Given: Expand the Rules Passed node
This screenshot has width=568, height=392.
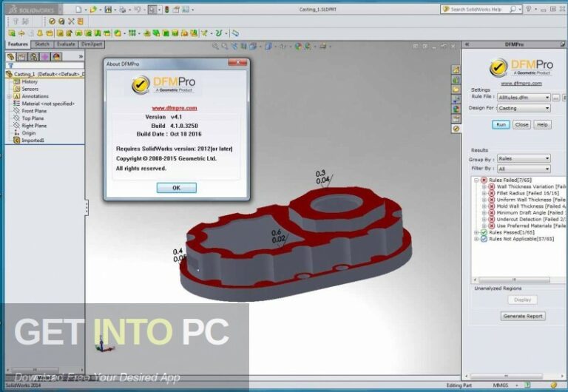Looking at the screenshot, I should pyautogui.click(x=476, y=232).
